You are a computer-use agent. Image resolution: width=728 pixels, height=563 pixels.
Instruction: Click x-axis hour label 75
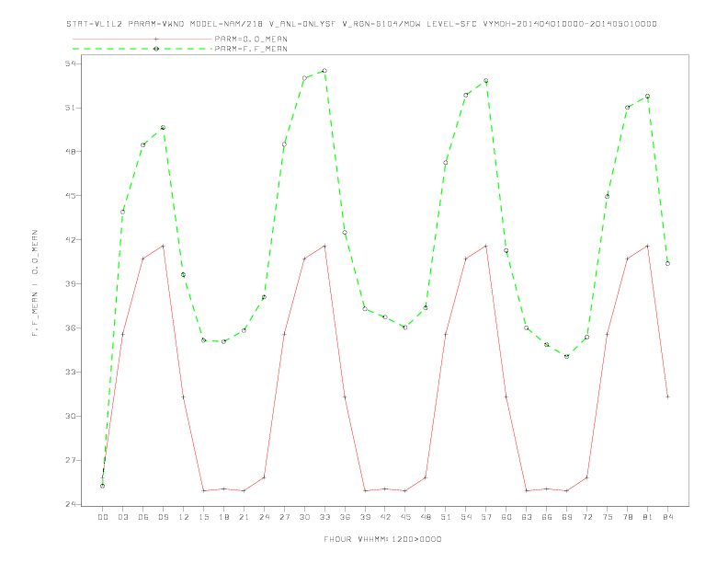(608, 517)
